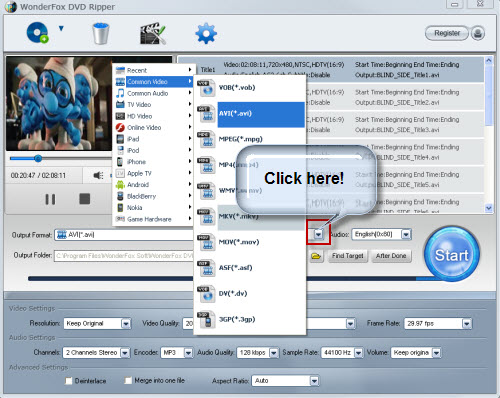Select 3GP(*.3gp) format
500x398 pixels.
coord(250,319)
